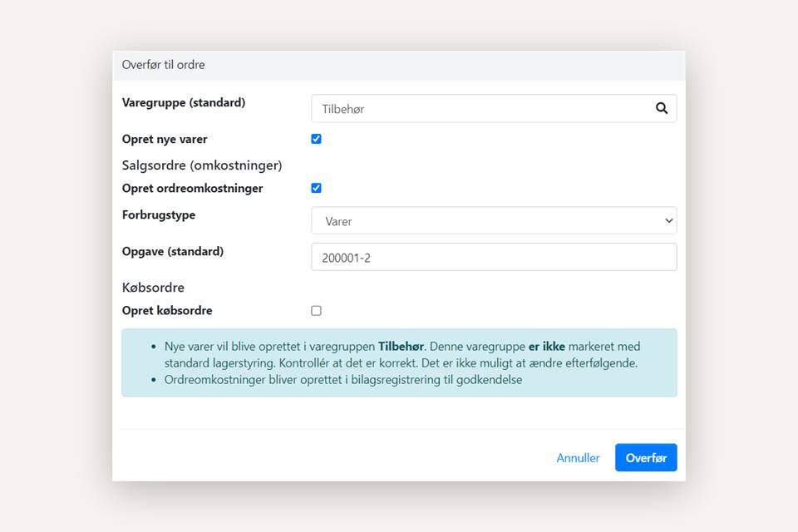This screenshot has width=798, height=532.
Task: Enable the Opret købsordre checkbox
Action: coord(316,311)
